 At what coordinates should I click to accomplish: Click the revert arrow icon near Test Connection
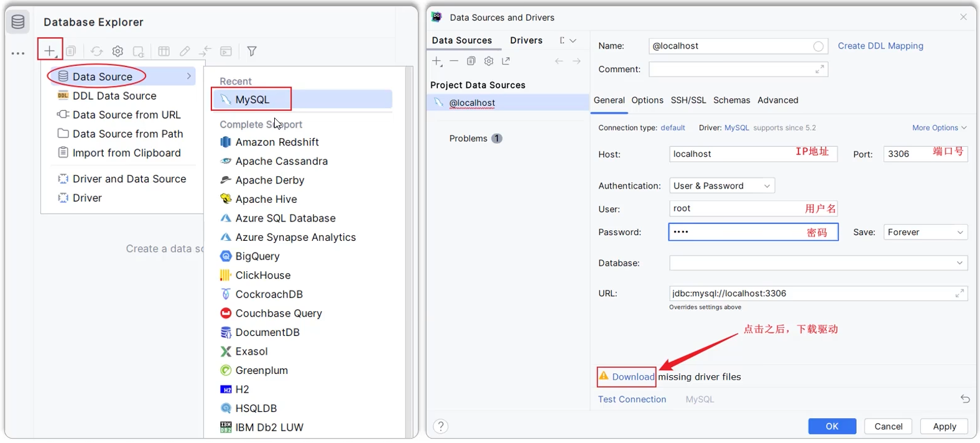(964, 399)
